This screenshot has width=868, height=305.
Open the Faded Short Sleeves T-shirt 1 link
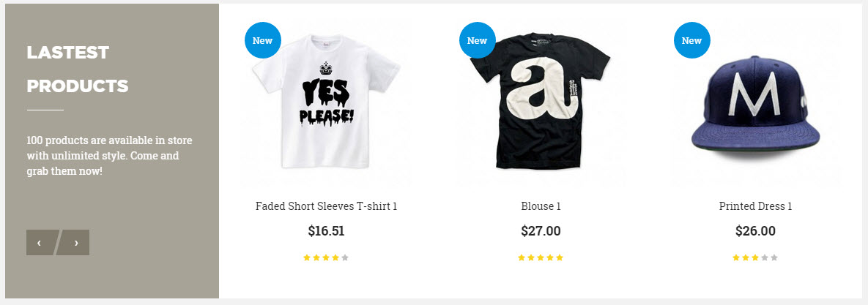pyautogui.click(x=326, y=206)
